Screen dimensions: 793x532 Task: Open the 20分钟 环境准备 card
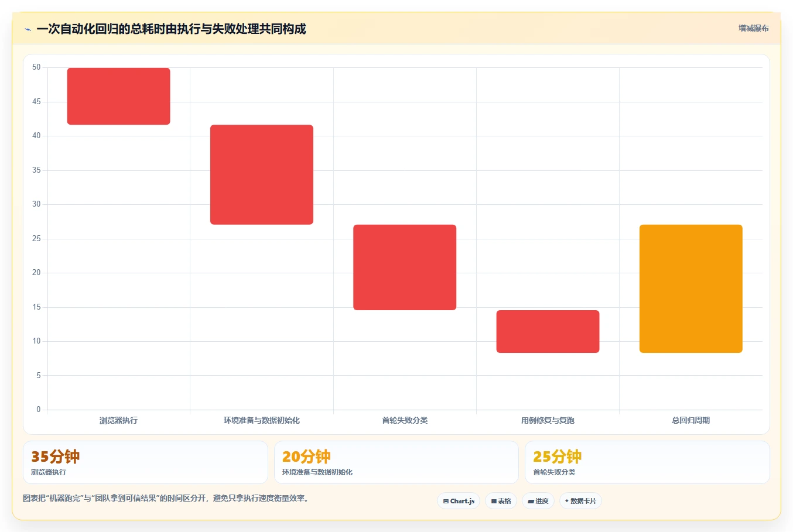pyautogui.click(x=396, y=462)
